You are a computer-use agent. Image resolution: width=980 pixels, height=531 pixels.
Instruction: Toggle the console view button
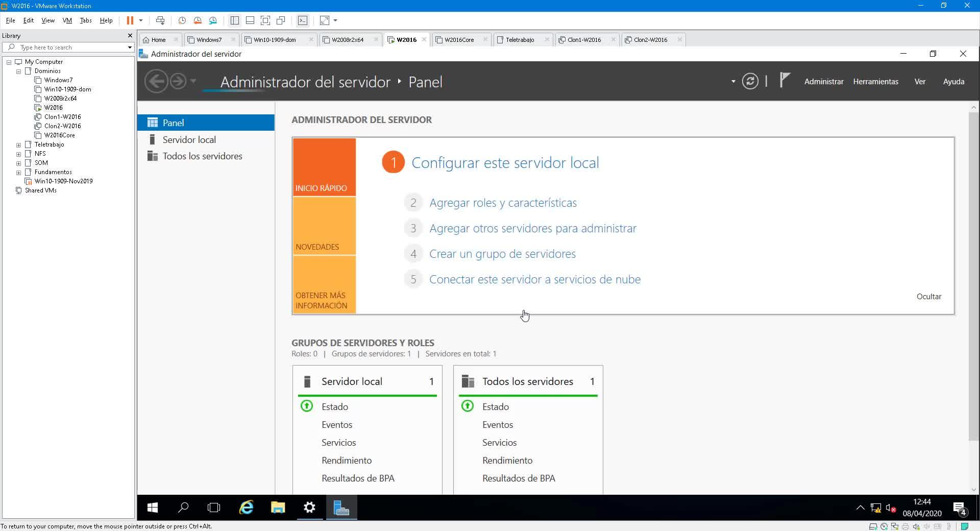point(303,20)
